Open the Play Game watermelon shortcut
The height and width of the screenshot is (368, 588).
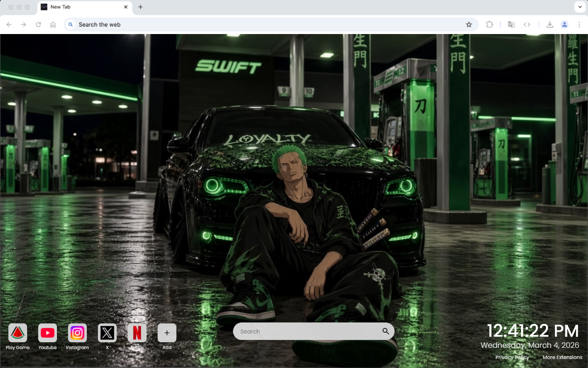(x=17, y=333)
